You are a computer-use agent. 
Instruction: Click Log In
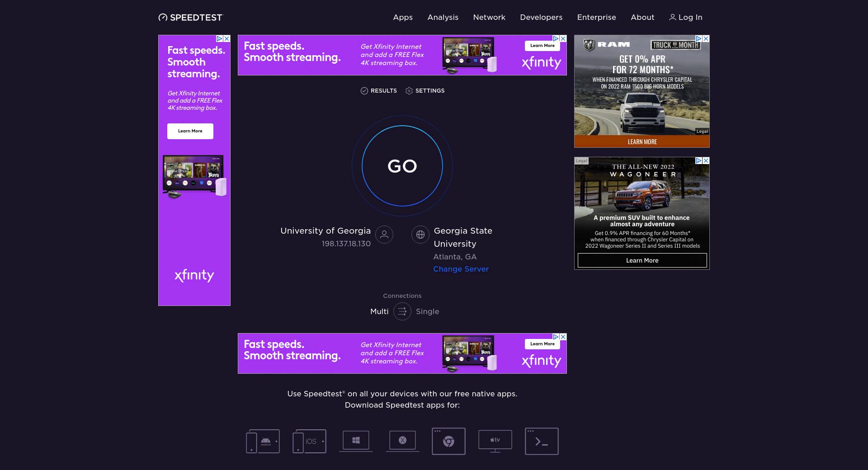pyautogui.click(x=686, y=17)
